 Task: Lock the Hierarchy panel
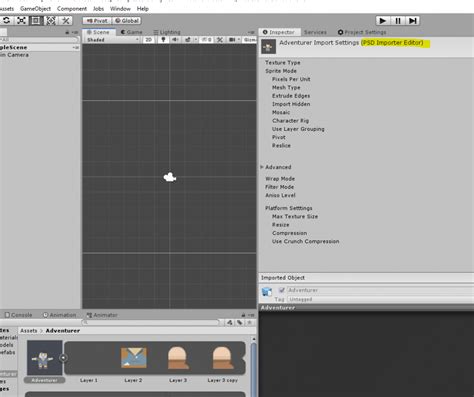67,32
